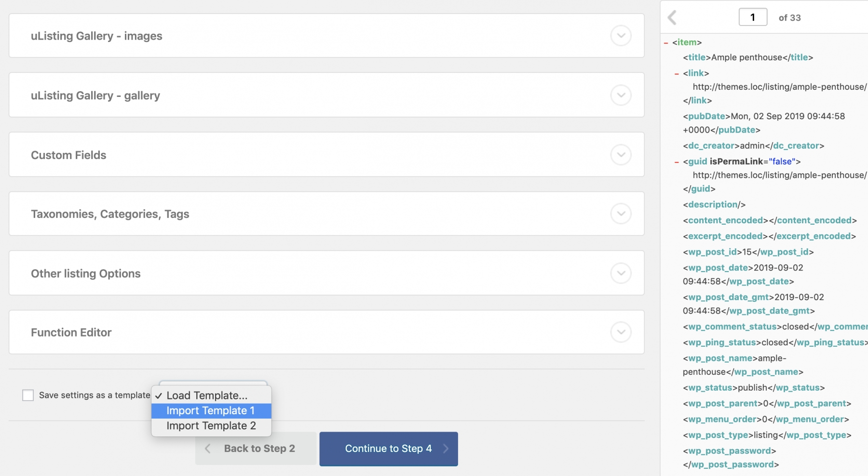Enable Save settings as a template
This screenshot has width=868, height=476.
pyautogui.click(x=28, y=395)
